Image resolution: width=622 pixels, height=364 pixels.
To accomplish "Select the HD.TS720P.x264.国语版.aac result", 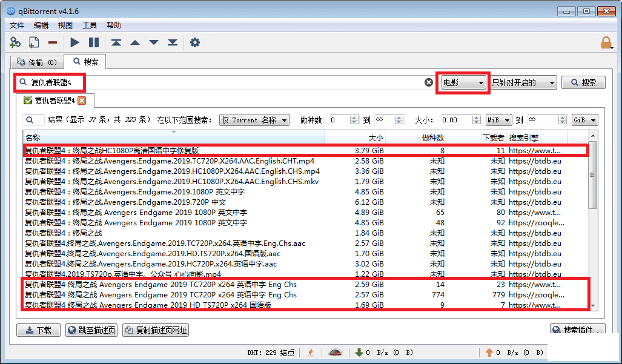I will click(305, 254).
